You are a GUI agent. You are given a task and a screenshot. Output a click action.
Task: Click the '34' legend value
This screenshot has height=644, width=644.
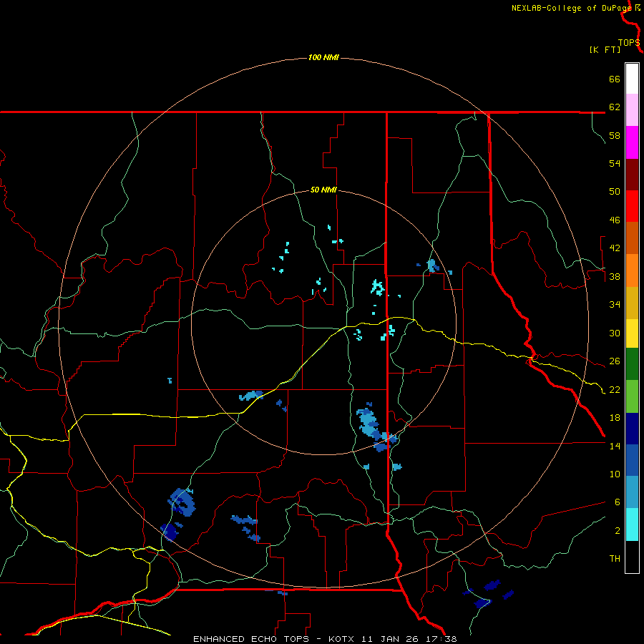pyautogui.click(x=615, y=305)
